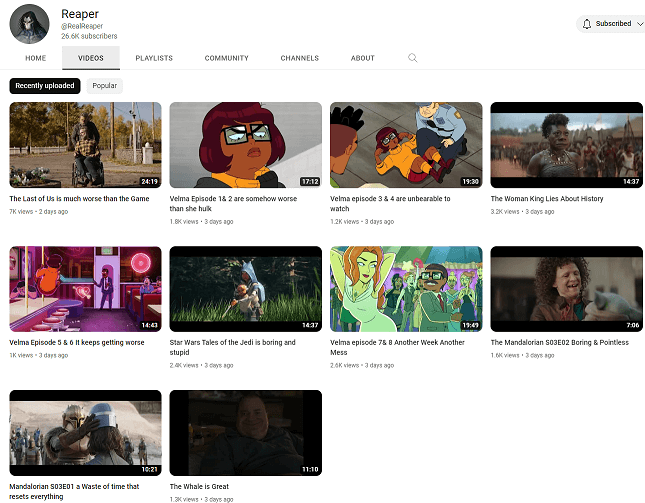Viewport: 645px width, 503px height.
Task: Open The Whale is Great thumbnail
Action: coord(246,433)
